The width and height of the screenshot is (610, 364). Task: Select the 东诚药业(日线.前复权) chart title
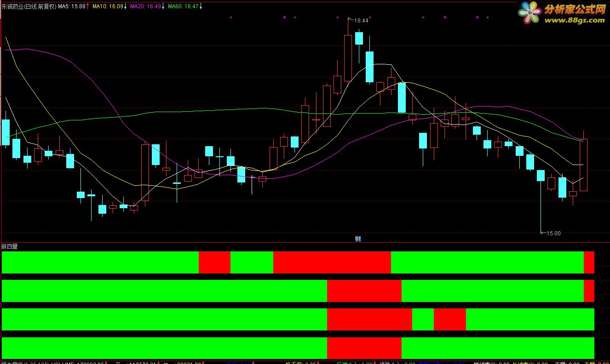pyautogui.click(x=29, y=6)
